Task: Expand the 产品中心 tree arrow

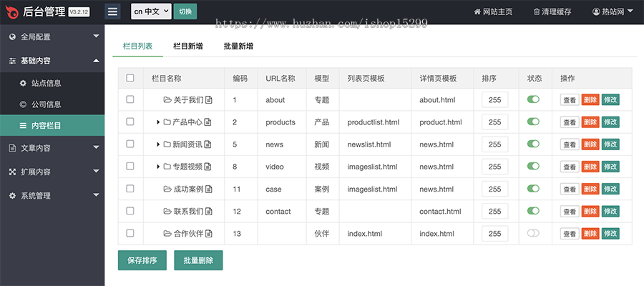Action: 158,122
